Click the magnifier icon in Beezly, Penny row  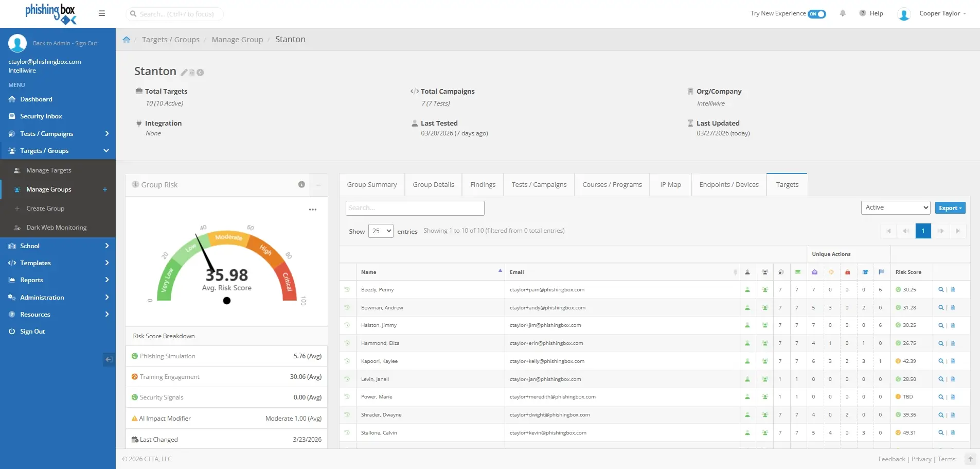click(x=940, y=290)
